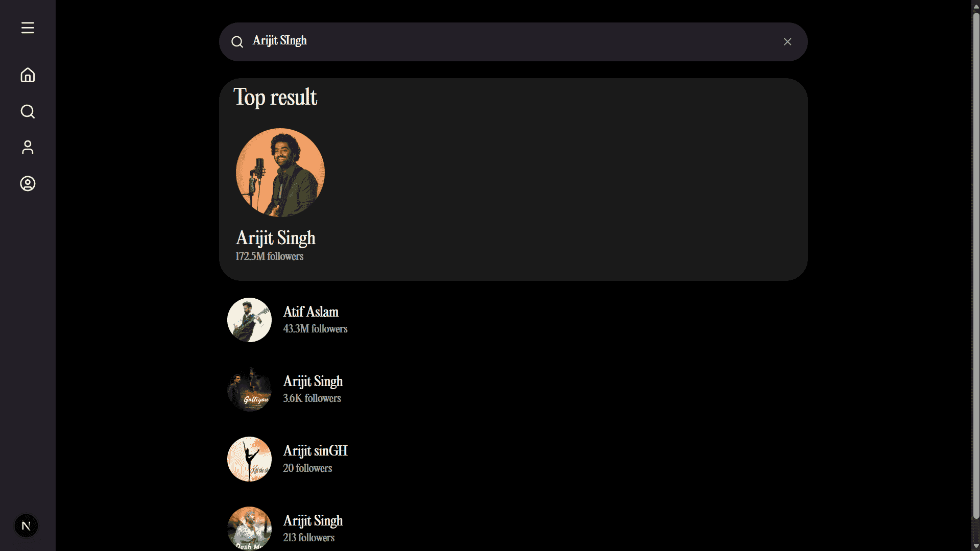
Task: Click the search box containing Arijit SIngh
Action: click(511, 41)
